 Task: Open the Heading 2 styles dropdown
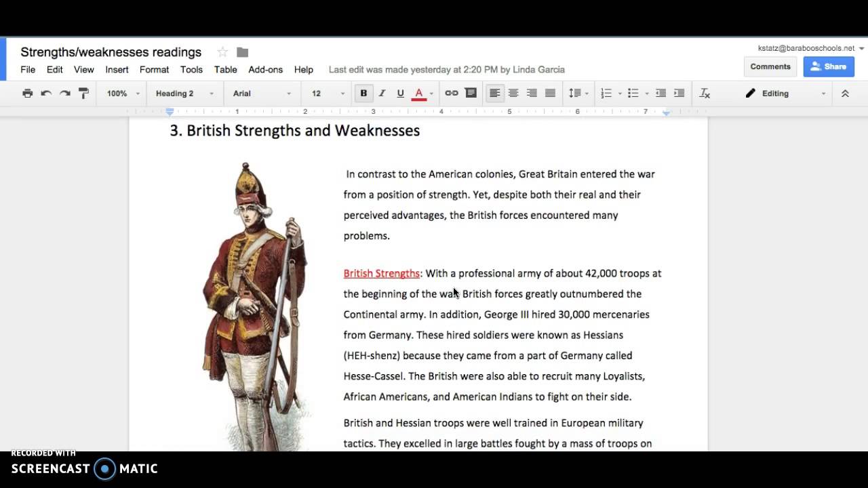coord(184,94)
